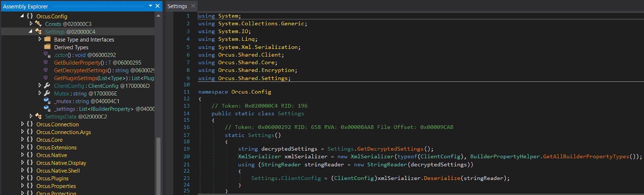Image resolution: width=644 pixels, height=195 pixels.
Task: Click the tree scrollbar up arrow
Action: pyautogui.click(x=158, y=16)
